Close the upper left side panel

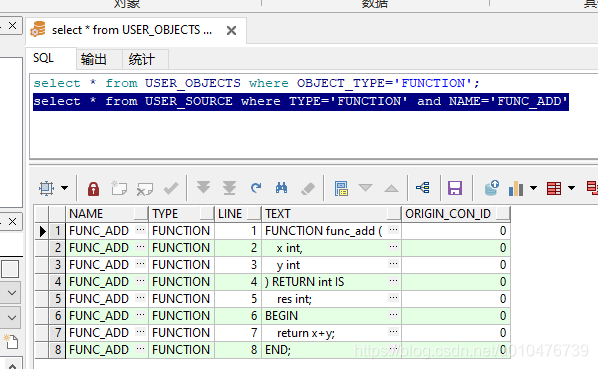pos(12,26)
